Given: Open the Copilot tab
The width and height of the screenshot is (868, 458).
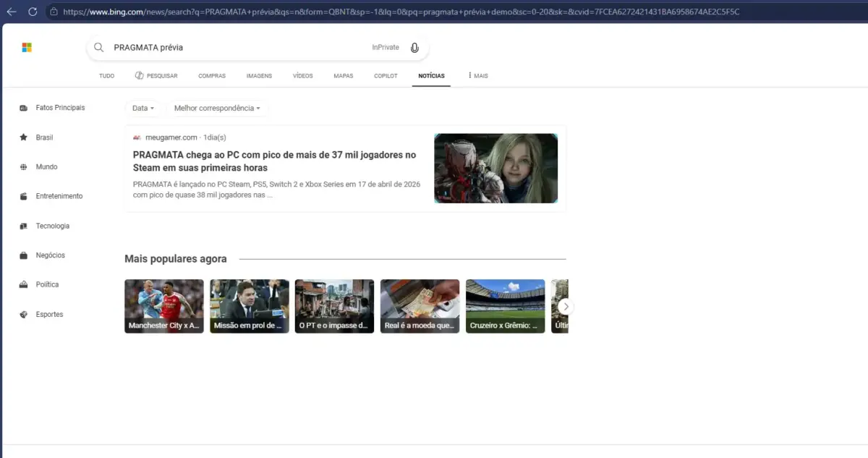Looking at the screenshot, I should pyautogui.click(x=386, y=76).
